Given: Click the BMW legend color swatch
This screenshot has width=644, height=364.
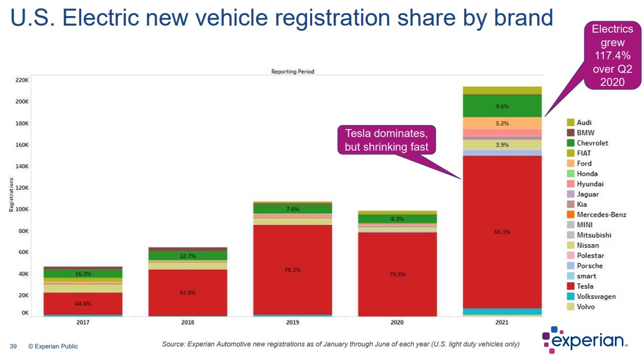Looking at the screenshot, I should (x=570, y=133).
